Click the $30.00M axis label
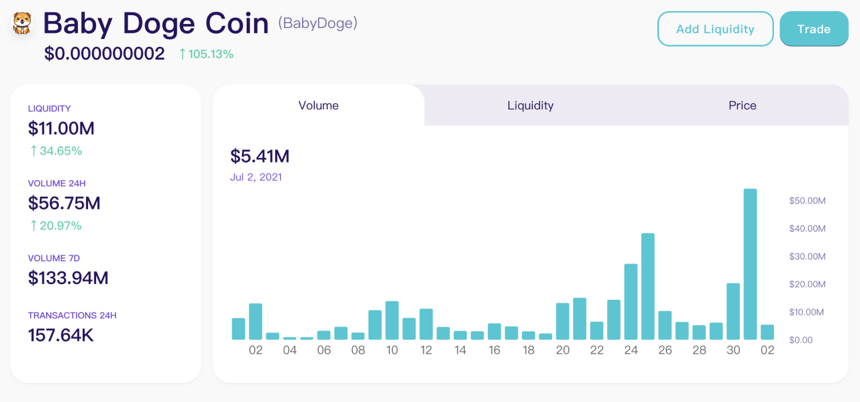The image size is (860, 402). tap(807, 257)
